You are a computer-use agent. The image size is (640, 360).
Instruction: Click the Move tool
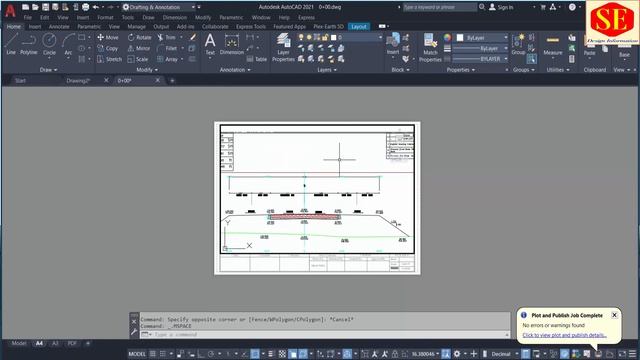[x=108, y=38]
